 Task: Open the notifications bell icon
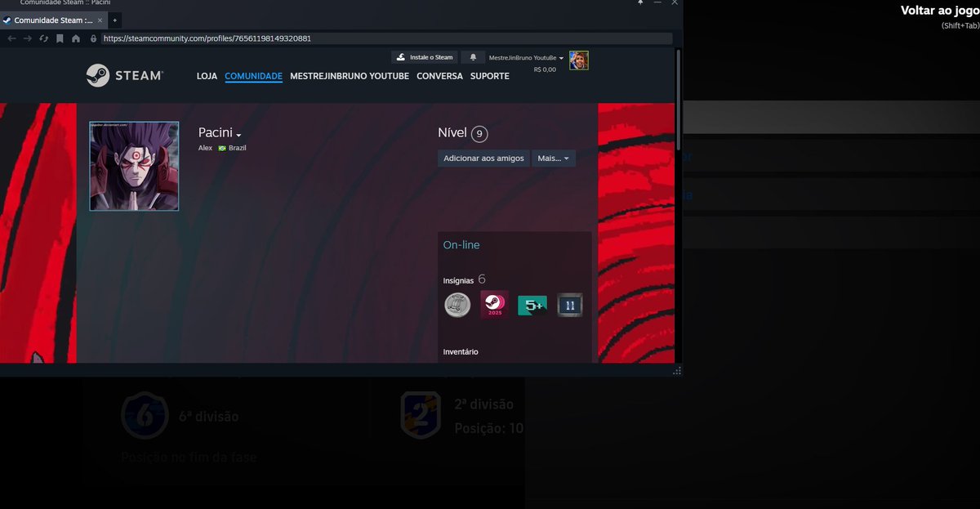pos(474,57)
